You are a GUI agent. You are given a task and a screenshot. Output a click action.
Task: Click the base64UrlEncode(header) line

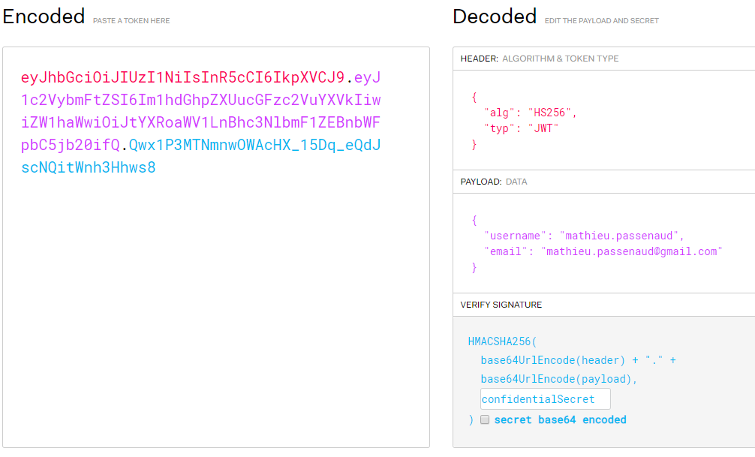[578, 360]
